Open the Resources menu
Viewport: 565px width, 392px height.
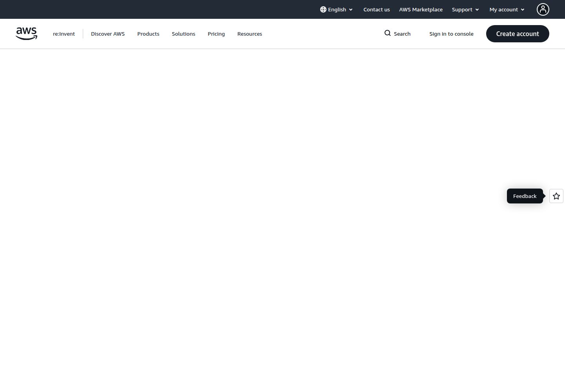pos(250,34)
